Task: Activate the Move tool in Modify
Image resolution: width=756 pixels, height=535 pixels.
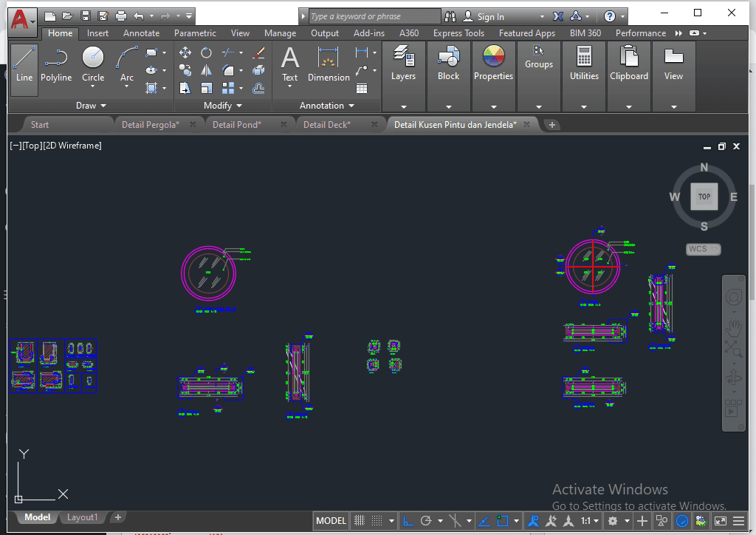Action: 185,52
